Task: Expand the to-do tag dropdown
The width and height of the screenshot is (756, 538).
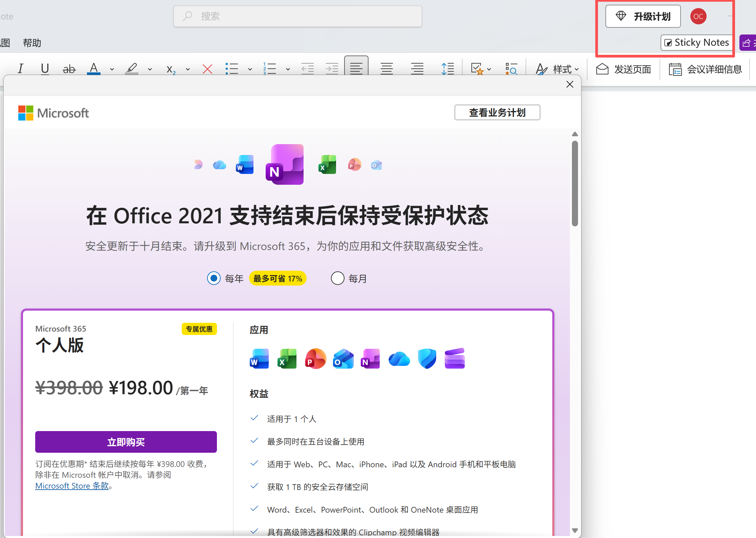Action: coord(489,69)
